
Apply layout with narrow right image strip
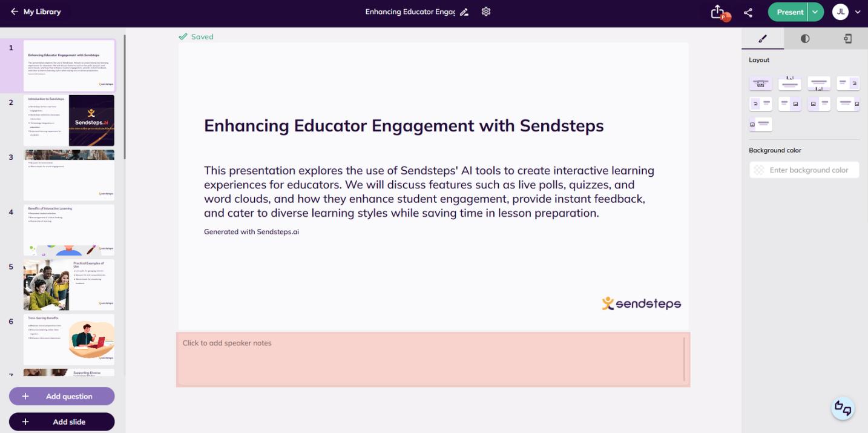(848, 104)
